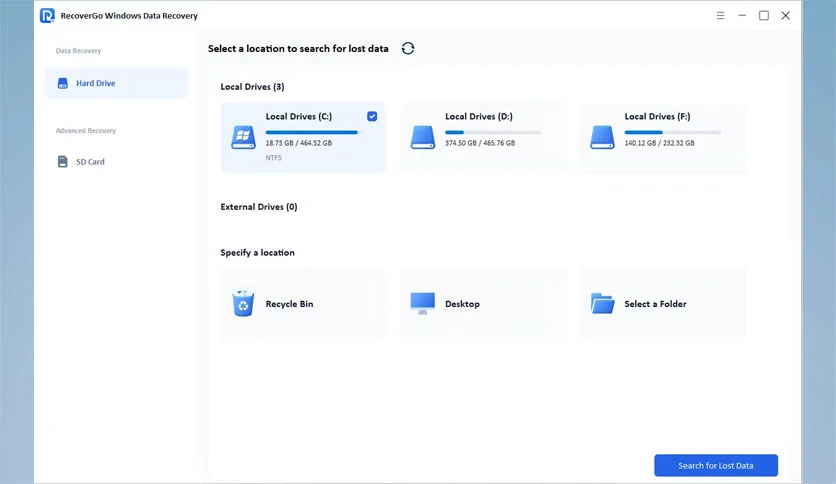Click the Data Recovery section label
This screenshot has width=836, height=484.
coord(78,51)
